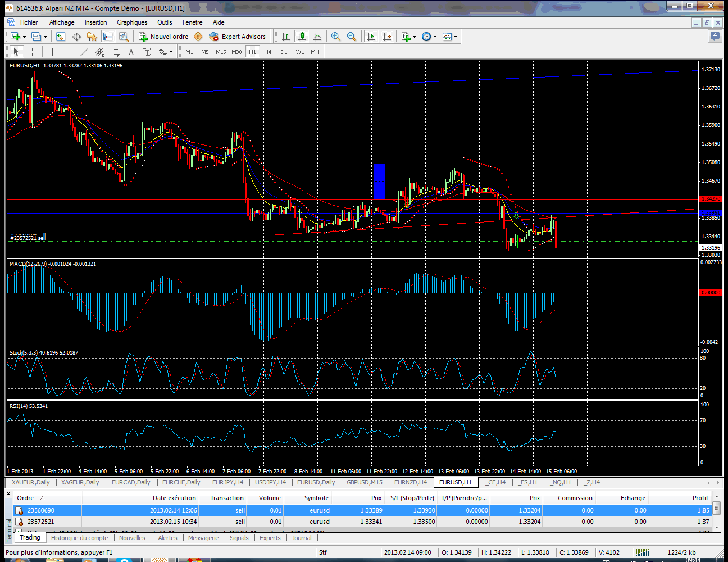Image resolution: width=728 pixels, height=562 pixels.
Task: Switch chart to candlestick mode
Action: pos(302,37)
